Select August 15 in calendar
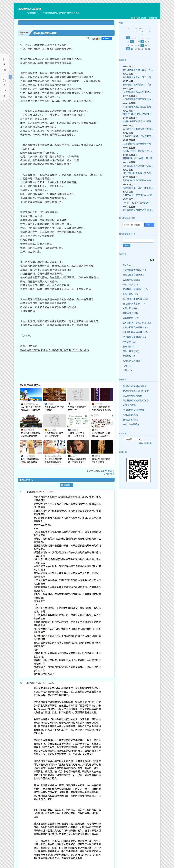The height and width of the screenshot is (868, 174). (x=142, y=42)
